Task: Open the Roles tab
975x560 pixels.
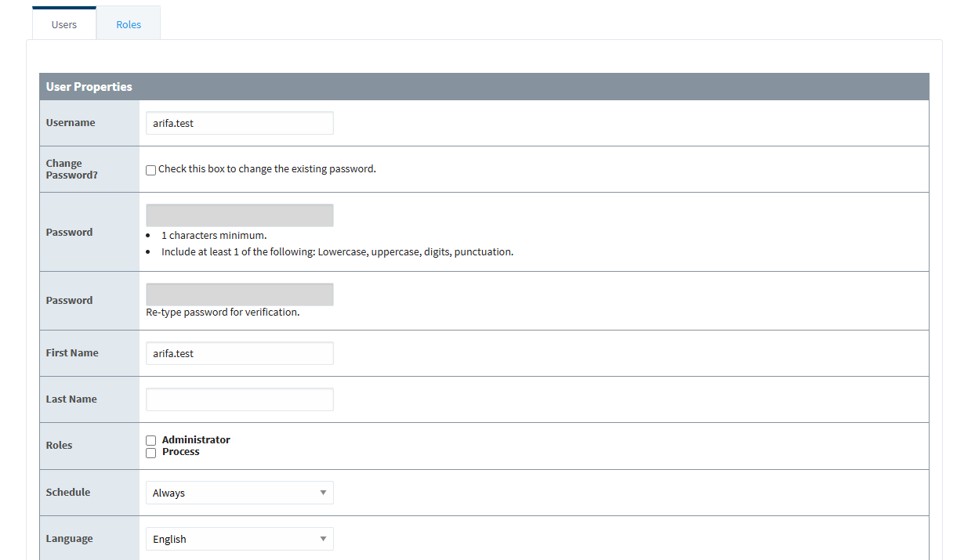Action: pyautogui.click(x=129, y=24)
